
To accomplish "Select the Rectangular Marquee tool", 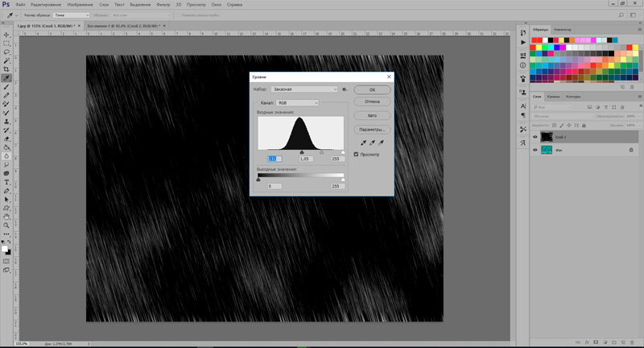I will (6, 43).
